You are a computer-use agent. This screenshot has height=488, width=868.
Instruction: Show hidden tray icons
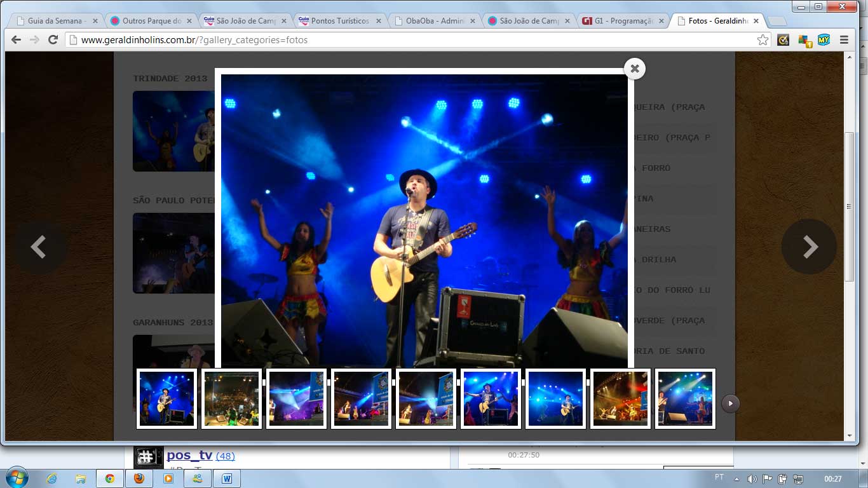coord(737,478)
